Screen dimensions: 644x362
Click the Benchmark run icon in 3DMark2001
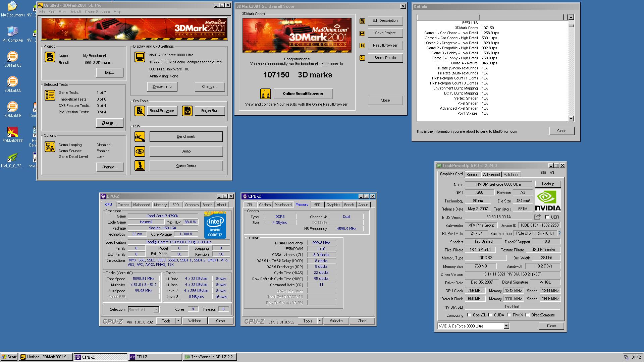pyautogui.click(x=140, y=137)
